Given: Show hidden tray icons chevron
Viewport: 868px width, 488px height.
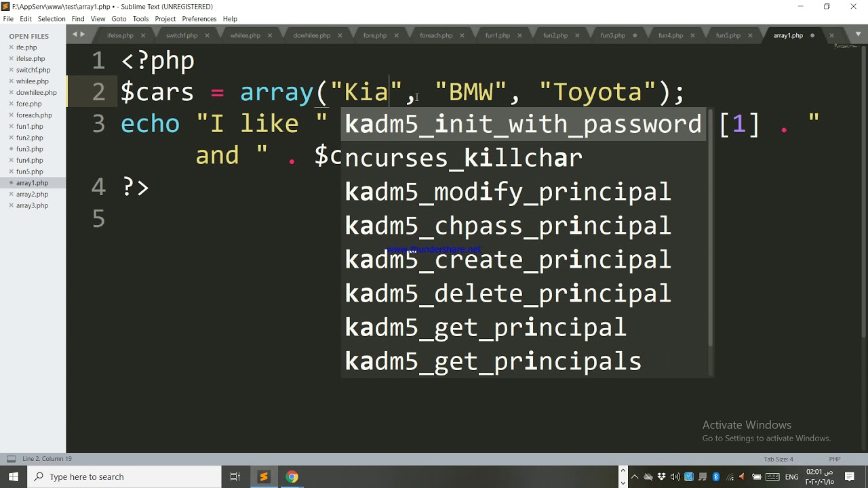Looking at the screenshot, I should click(634, 476).
